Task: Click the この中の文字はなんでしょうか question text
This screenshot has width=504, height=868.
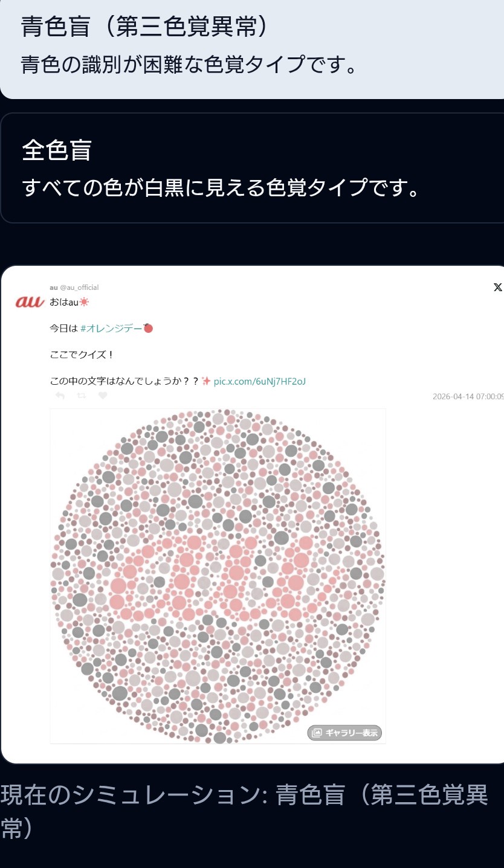Action: 124,381
